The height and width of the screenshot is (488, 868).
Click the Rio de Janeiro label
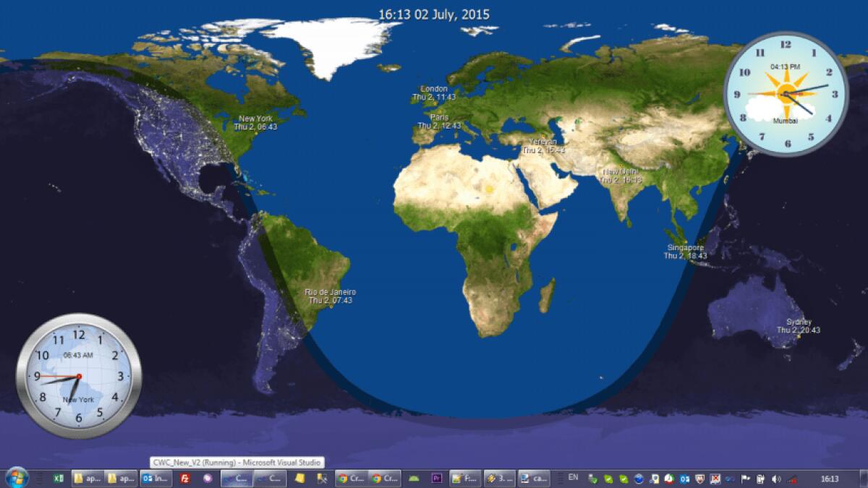[330, 296]
